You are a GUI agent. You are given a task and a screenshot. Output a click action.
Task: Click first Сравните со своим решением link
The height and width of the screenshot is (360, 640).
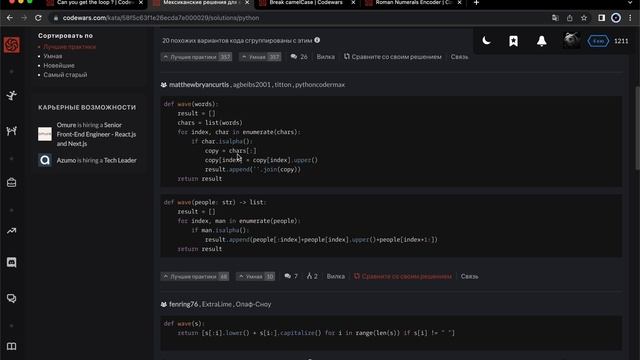393,57
